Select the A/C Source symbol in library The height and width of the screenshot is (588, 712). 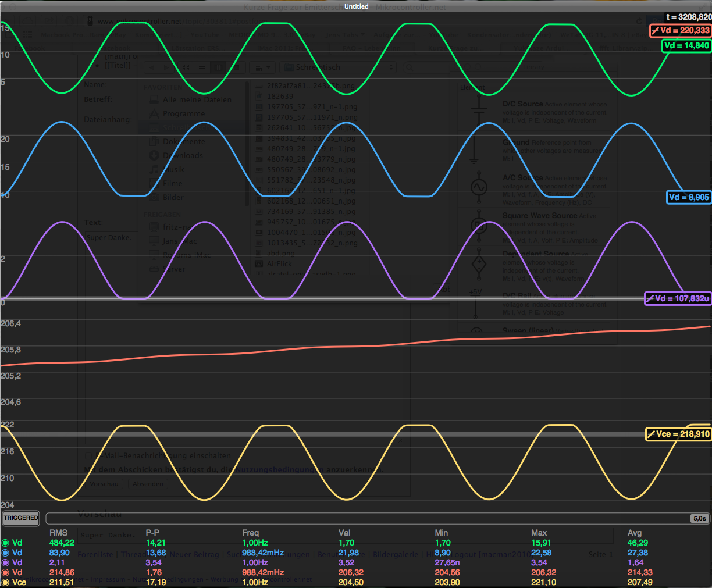point(479,187)
